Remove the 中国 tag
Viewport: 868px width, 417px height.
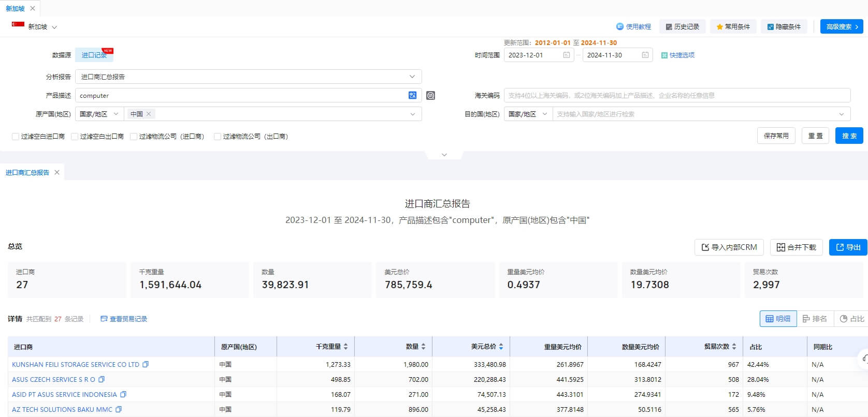(149, 114)
